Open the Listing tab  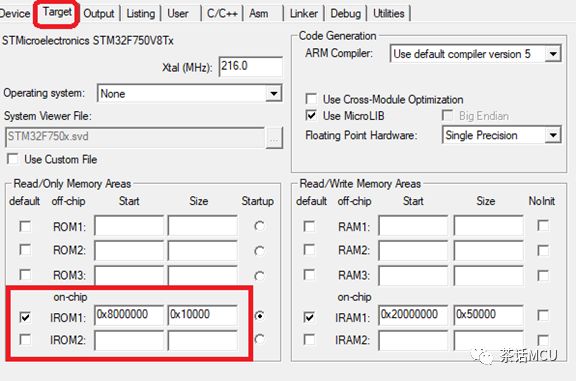140,14
